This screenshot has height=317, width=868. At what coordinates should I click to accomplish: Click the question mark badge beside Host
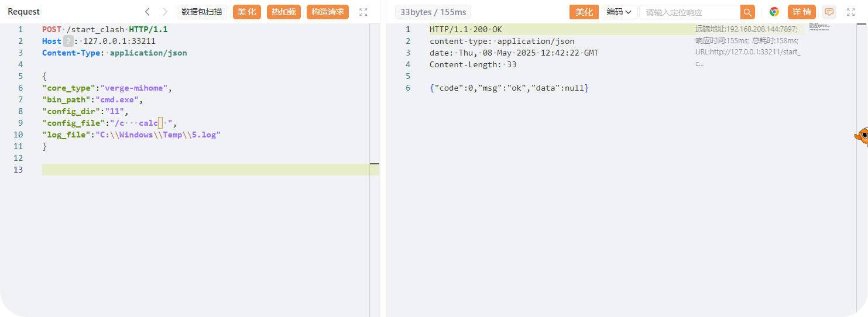point(68,41)
